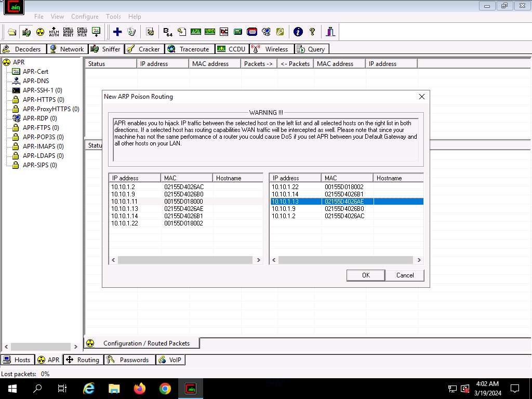Select host 10.10.1.22 in right list
This screenshot has width=532, height=399.
pos(285,187)
